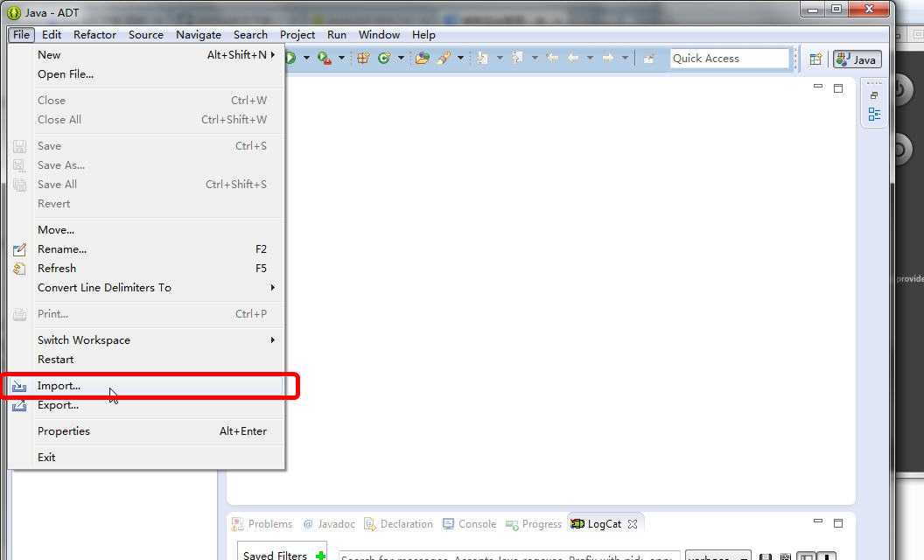Viewport: 924px width, 560px height.
Task: Open the Run menu
Action: [x=337, y=35]
